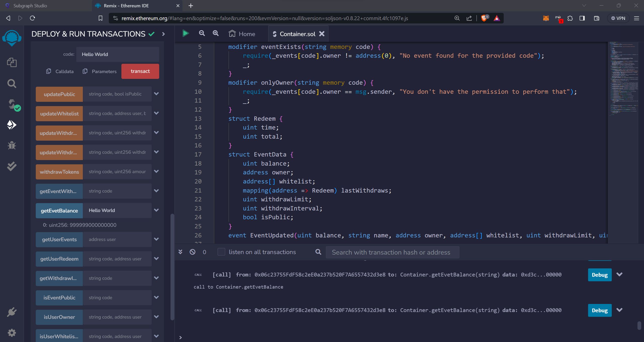Viewport: 644px width, 342px height.
Task: Expand withdrawTokens function parameters
Action: [156, 171]
